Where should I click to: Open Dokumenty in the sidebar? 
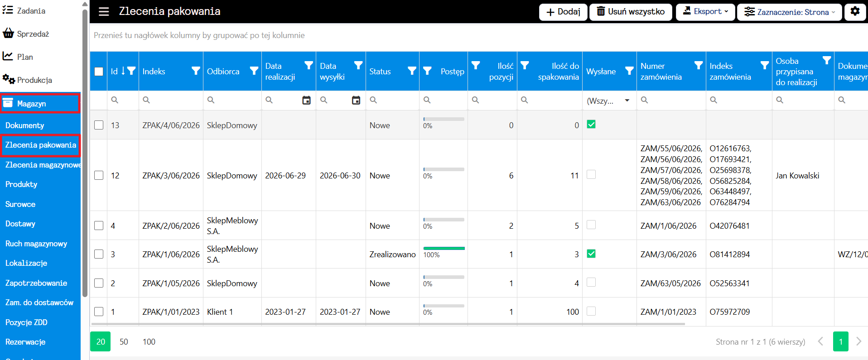[24, 125]
